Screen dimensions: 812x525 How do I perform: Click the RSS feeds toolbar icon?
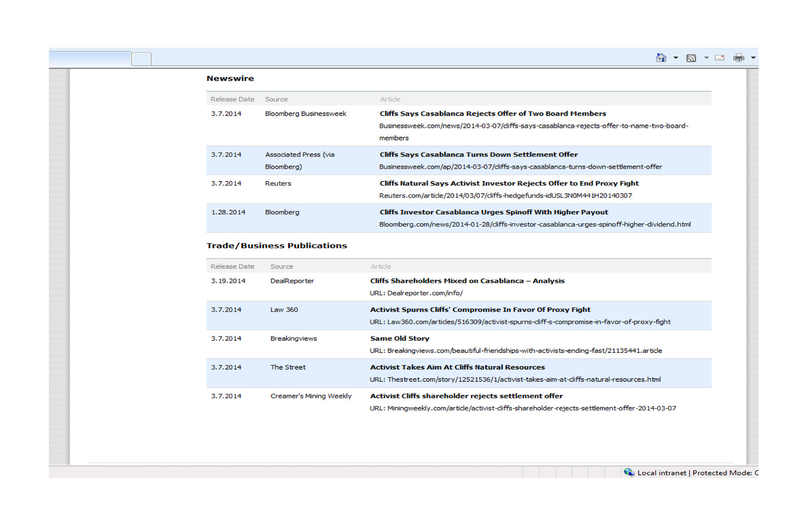tap(691, 58)
